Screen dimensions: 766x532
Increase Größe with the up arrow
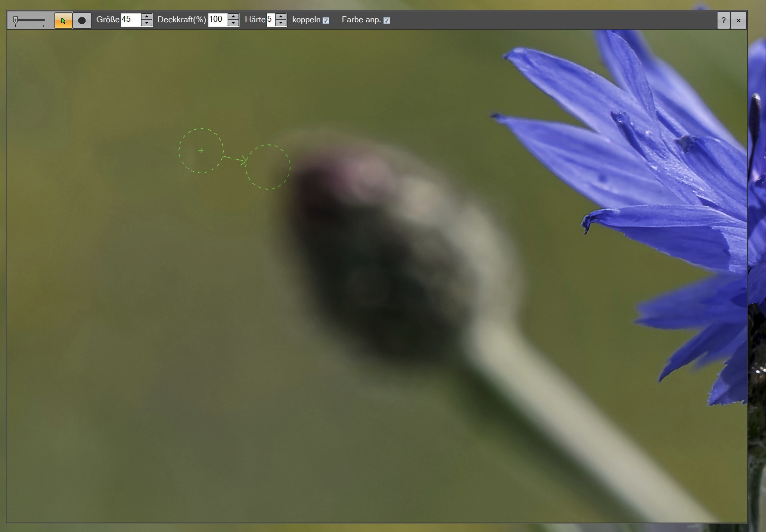coord(146,17)
